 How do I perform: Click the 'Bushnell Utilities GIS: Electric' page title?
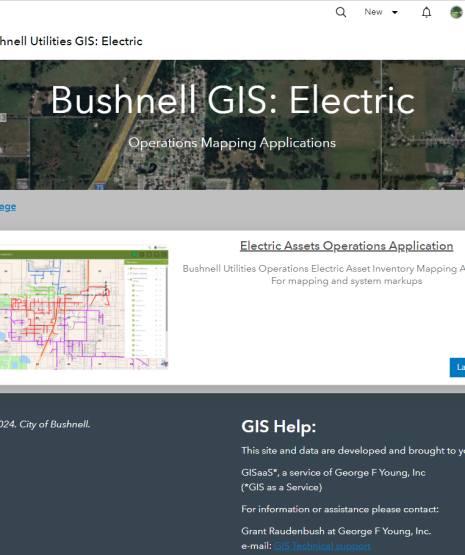click(x=71, y=41)
